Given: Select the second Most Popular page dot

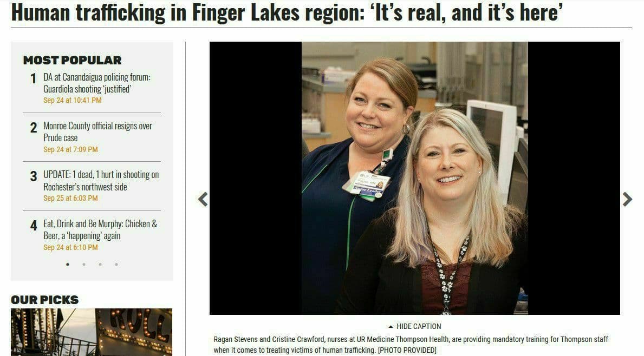Looking at the screenshot, I should pyautogui.click(x=84, y=265).
